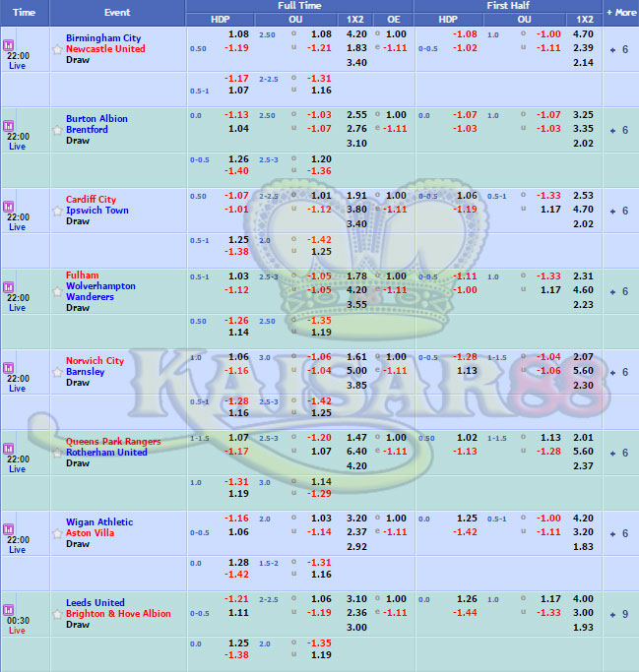
Task: Click the Time column header
Action: coord(24,13)
